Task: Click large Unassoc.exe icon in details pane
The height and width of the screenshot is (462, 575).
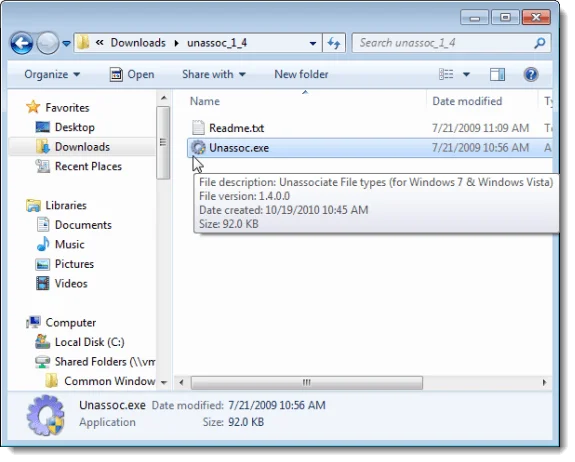Action: 46,415
